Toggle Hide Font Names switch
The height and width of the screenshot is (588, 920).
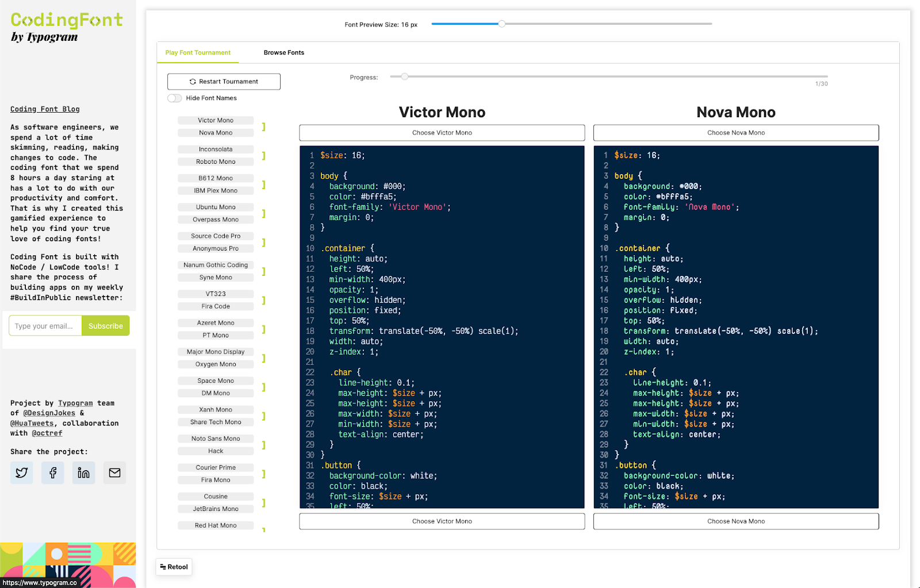pyautogui.click(x=175, y=98)
